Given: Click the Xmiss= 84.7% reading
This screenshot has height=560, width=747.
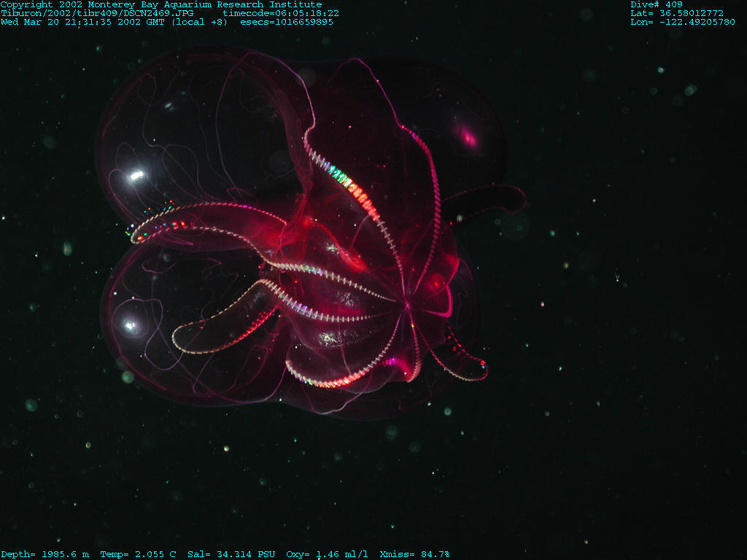Looking at the screenshot, I should click(414, 554).
